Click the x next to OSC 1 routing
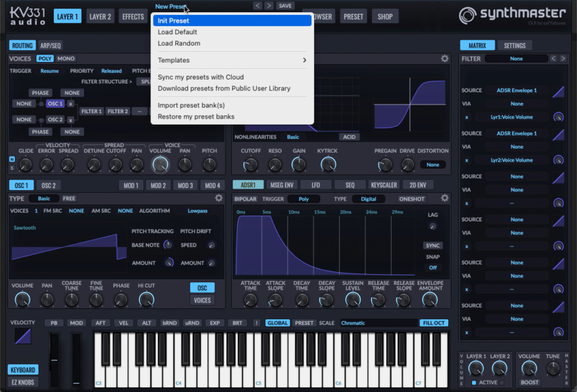The width and height of the screenshot is (577, 392). pyautogui.click(x=71, y=104)
